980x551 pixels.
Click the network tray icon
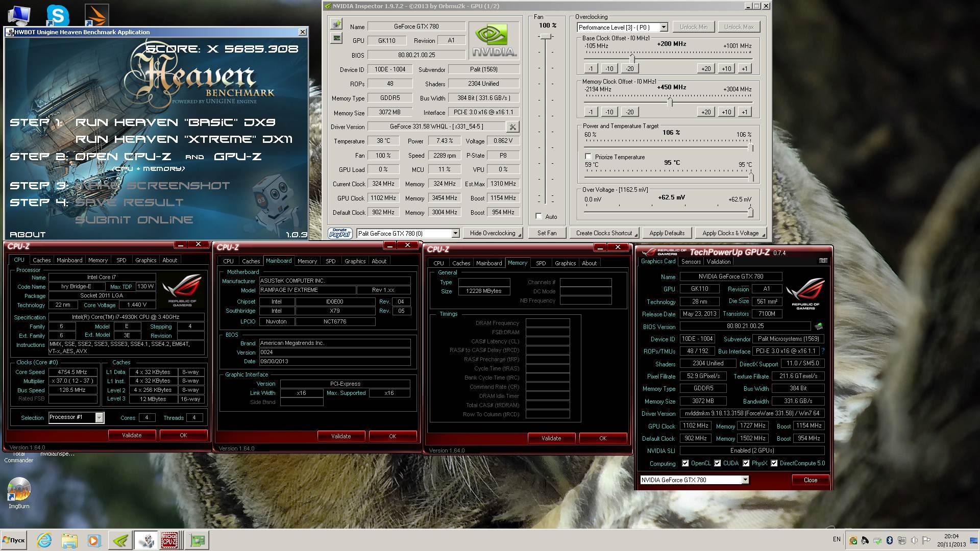click(x=901, y=540)
